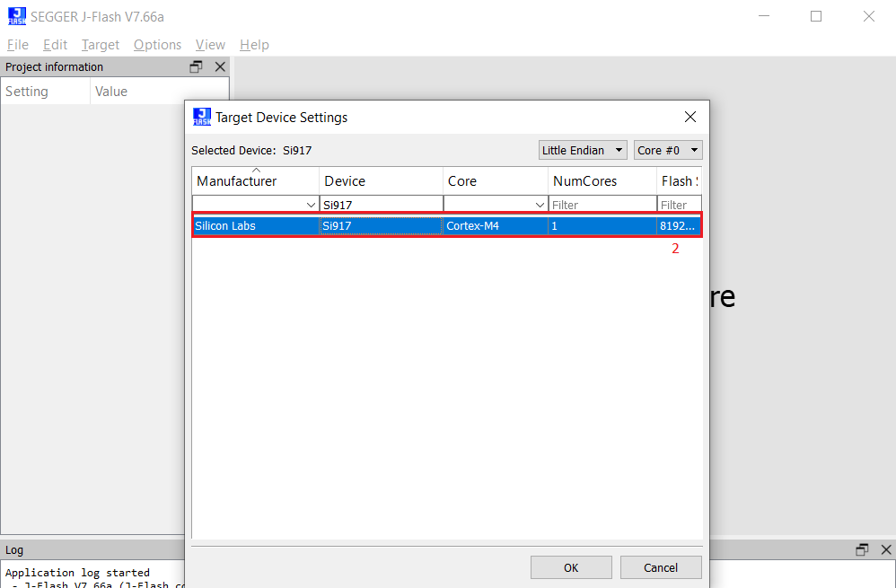Open the Little Endian dropdown
Screen dimensions: 896x588
point(583,150)
